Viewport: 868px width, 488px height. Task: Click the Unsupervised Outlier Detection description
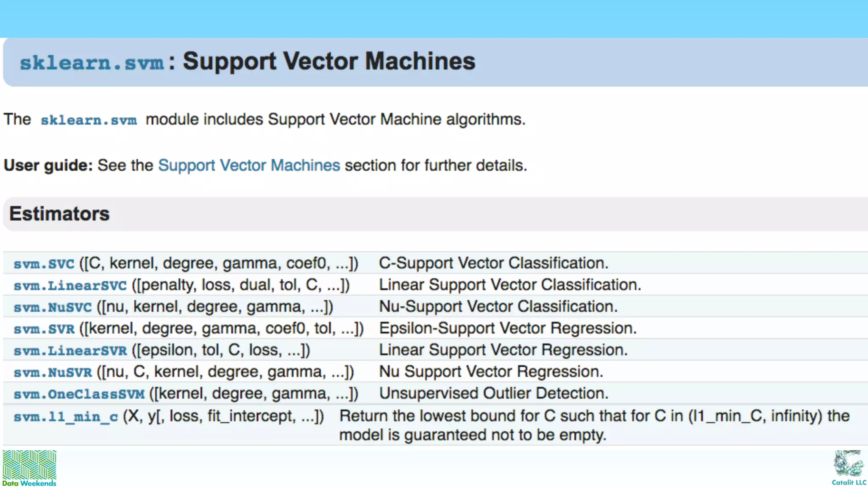pos(494,394)
